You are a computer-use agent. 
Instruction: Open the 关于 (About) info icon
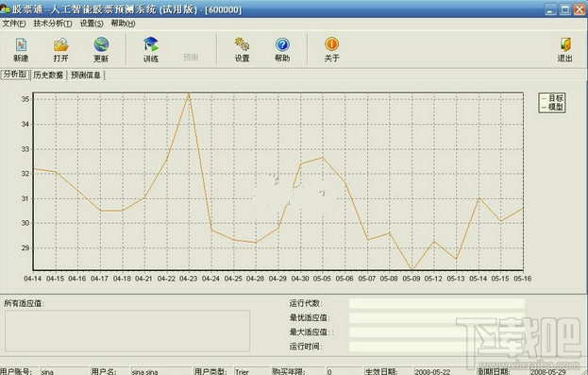pos(332,43)
